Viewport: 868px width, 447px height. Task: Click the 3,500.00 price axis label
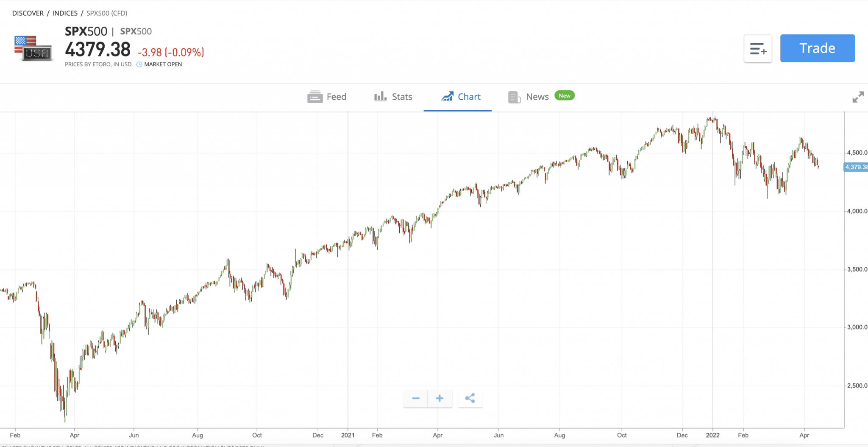[857, 269]
